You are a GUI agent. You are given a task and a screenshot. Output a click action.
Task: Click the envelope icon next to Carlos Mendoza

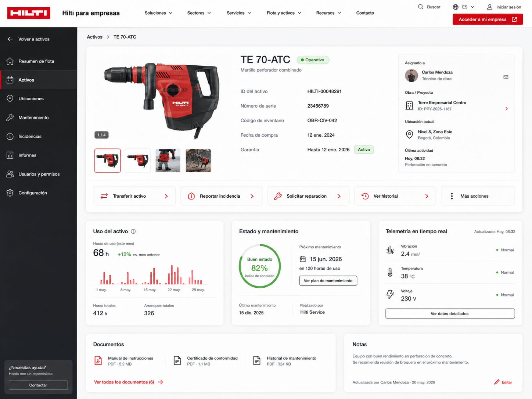[506, 77]
